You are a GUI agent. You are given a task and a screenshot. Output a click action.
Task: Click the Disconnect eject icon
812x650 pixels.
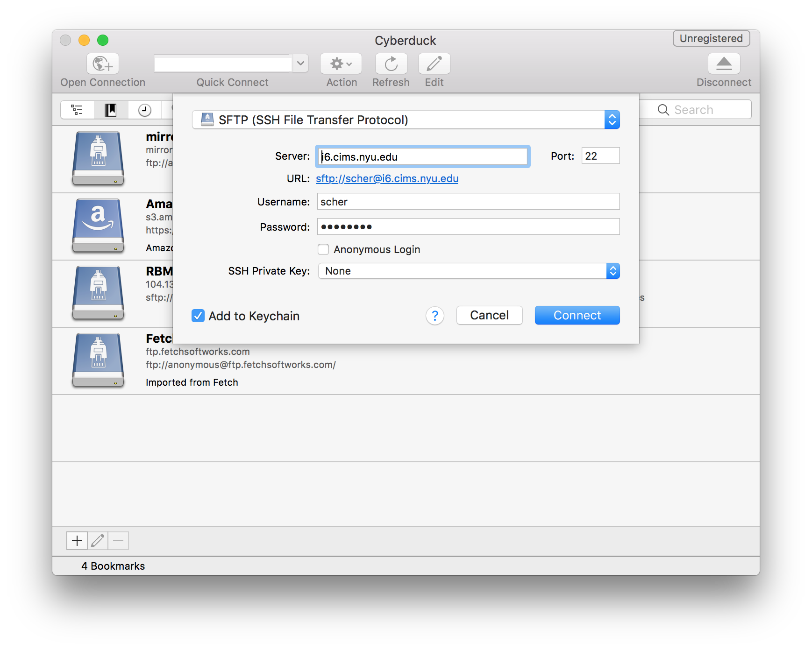pos(724,64)
